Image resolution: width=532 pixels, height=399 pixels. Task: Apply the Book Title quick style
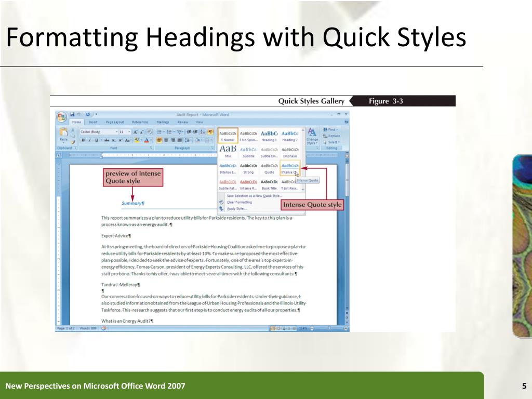click(x=270, y=184)
